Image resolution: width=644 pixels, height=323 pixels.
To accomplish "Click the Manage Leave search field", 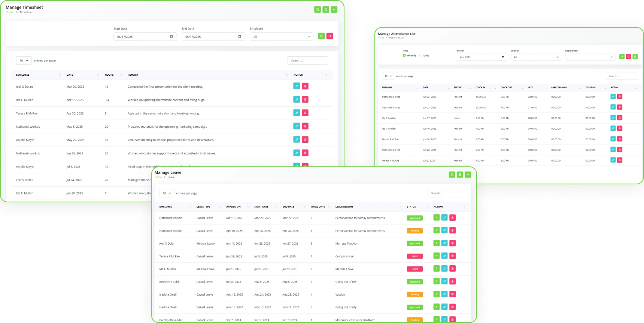I will click(x=447, y=193).
